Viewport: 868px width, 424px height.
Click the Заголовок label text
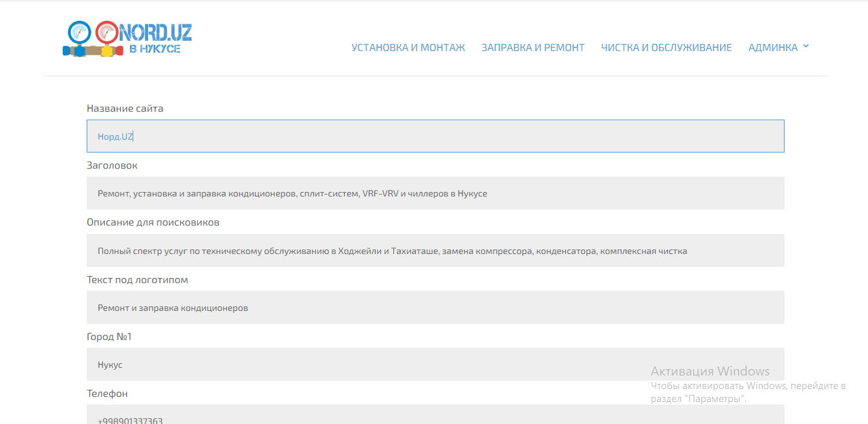pyautogui.click(x=112, y=165)
